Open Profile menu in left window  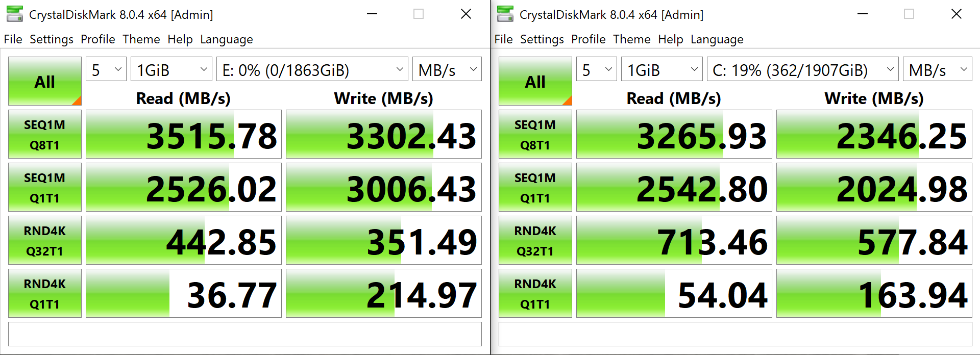pyautogui.click(x=98, y=39)
